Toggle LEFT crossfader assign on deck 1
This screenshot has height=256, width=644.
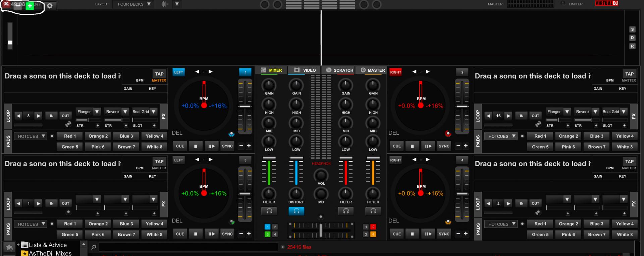pos(178,72)
